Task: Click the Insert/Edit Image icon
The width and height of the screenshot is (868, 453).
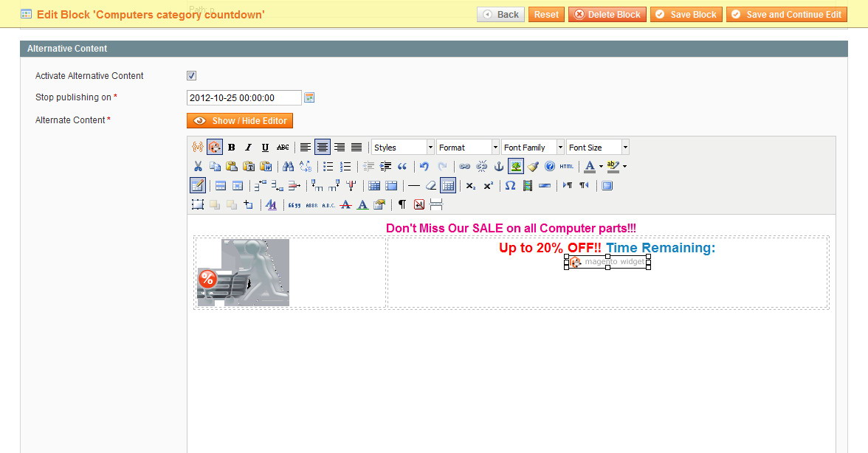Action: point(516,167)
